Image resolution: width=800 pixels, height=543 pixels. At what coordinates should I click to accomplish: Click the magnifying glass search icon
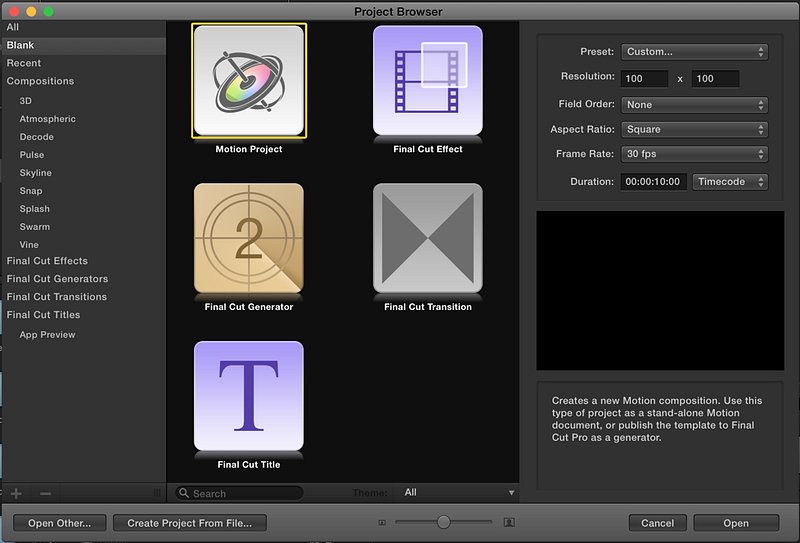[x=184, y=493]
